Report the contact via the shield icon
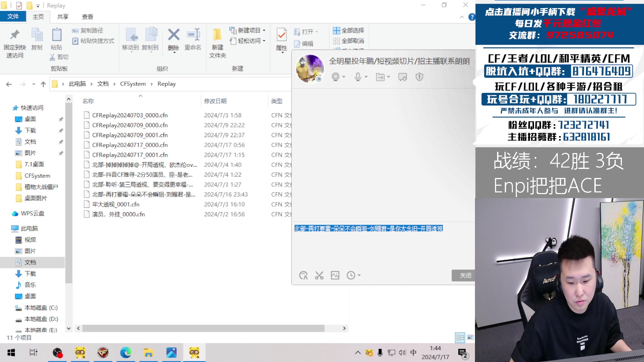 (419, 77)
